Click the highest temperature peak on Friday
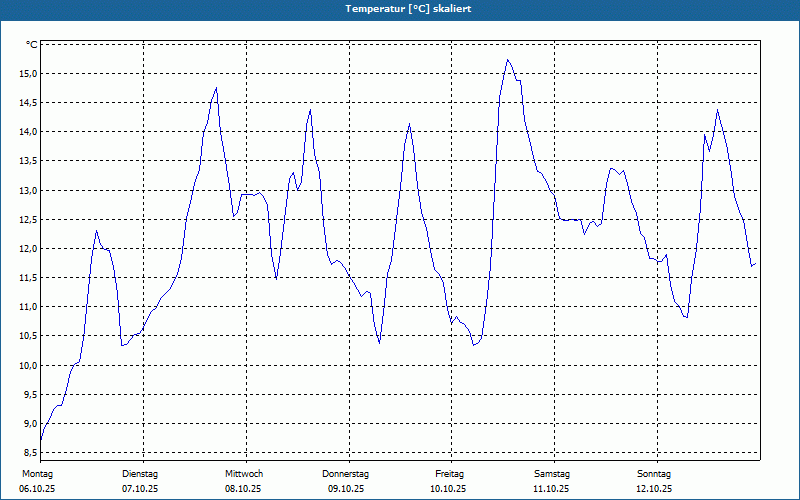Image resolution: width=800 pixels, height=500 pixels. (508, 60)
